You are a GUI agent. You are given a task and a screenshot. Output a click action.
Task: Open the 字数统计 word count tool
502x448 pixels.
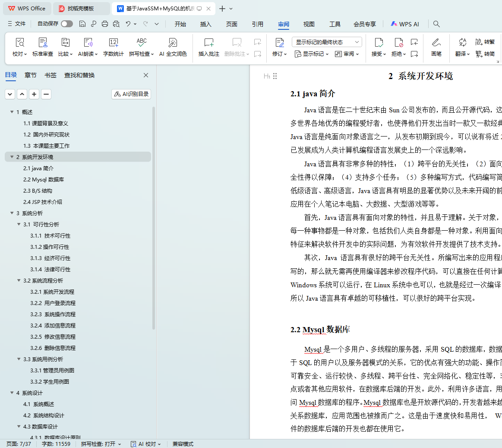tap(114, 43)
